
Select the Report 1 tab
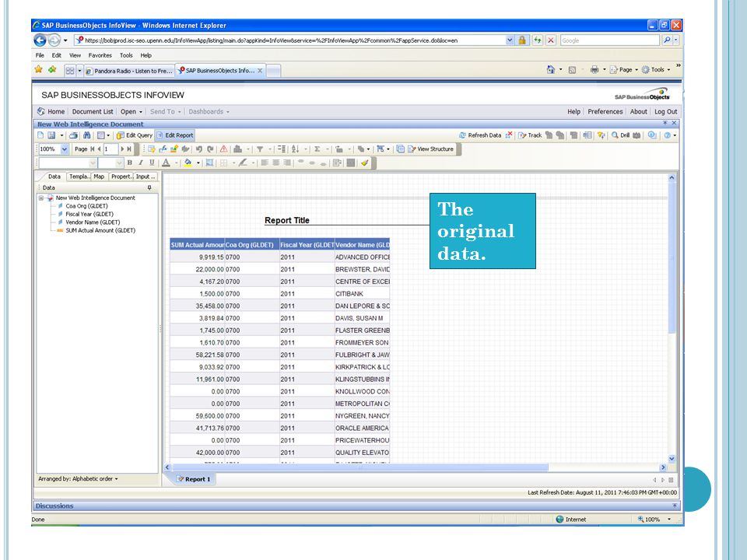(x=194, y=480)
